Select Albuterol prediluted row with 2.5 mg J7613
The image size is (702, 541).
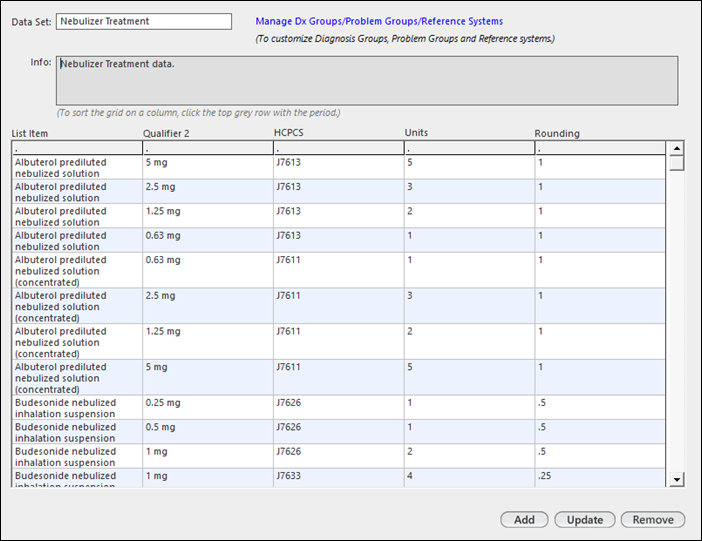338,192
